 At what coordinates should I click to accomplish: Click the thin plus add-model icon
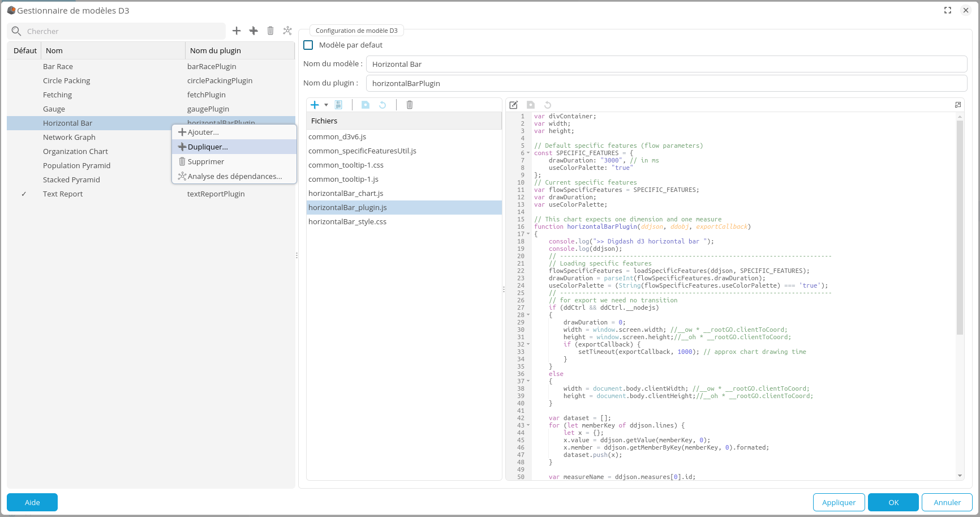click(237, 31)
